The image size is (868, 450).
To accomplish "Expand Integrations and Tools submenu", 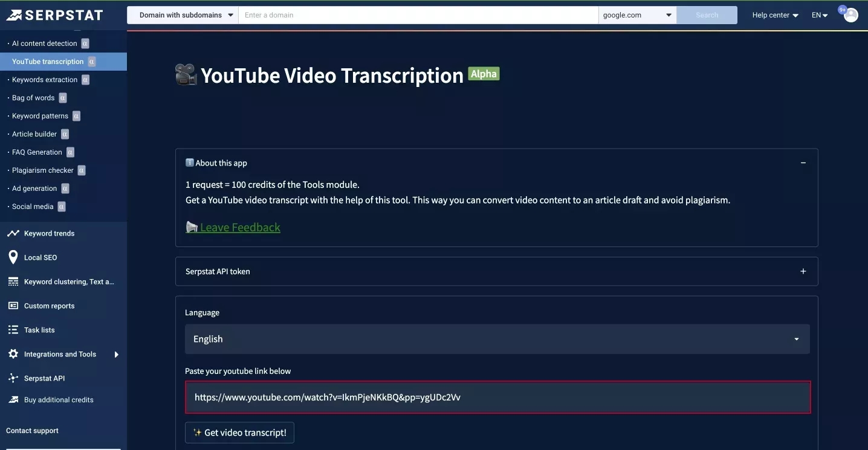I will click(x=117, y=355).
